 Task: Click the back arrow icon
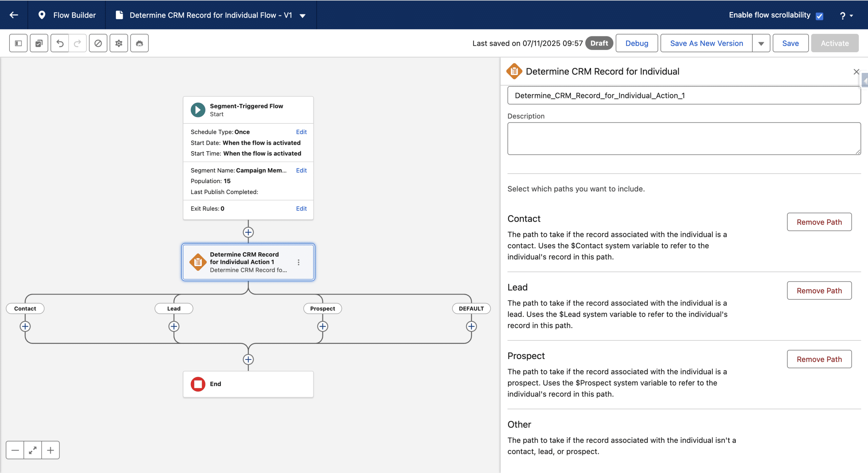(14, 15)
